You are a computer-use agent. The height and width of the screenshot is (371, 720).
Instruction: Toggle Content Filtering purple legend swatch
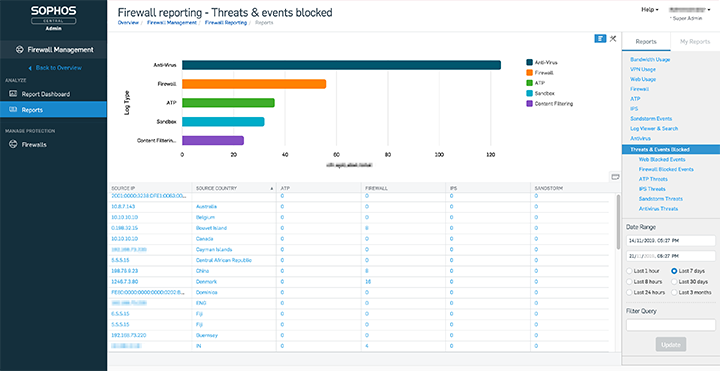point(529,104)
